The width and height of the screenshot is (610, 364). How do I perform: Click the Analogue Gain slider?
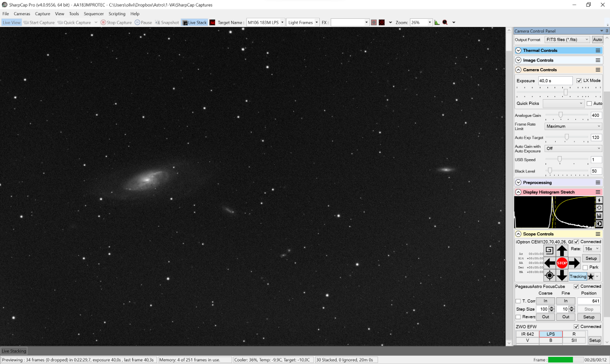561,115
